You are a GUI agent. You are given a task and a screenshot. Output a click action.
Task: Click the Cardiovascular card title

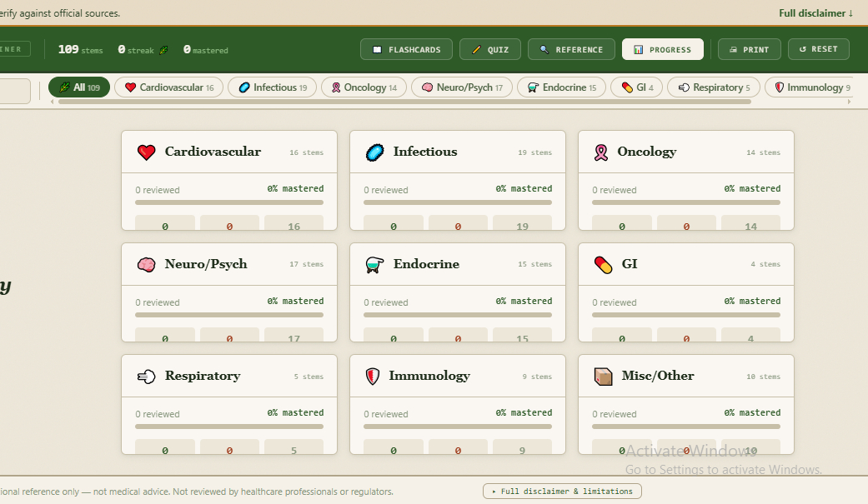click(213, 152)
